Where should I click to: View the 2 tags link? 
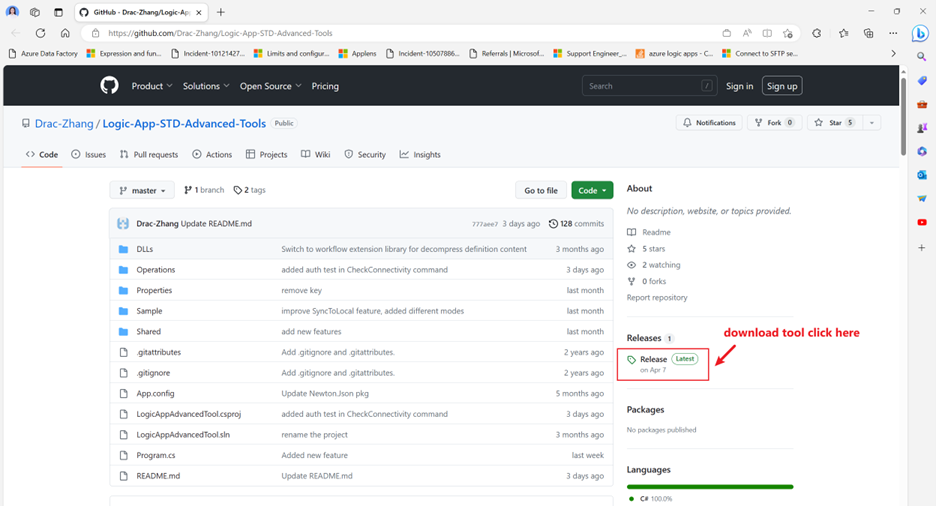point(250,190)
